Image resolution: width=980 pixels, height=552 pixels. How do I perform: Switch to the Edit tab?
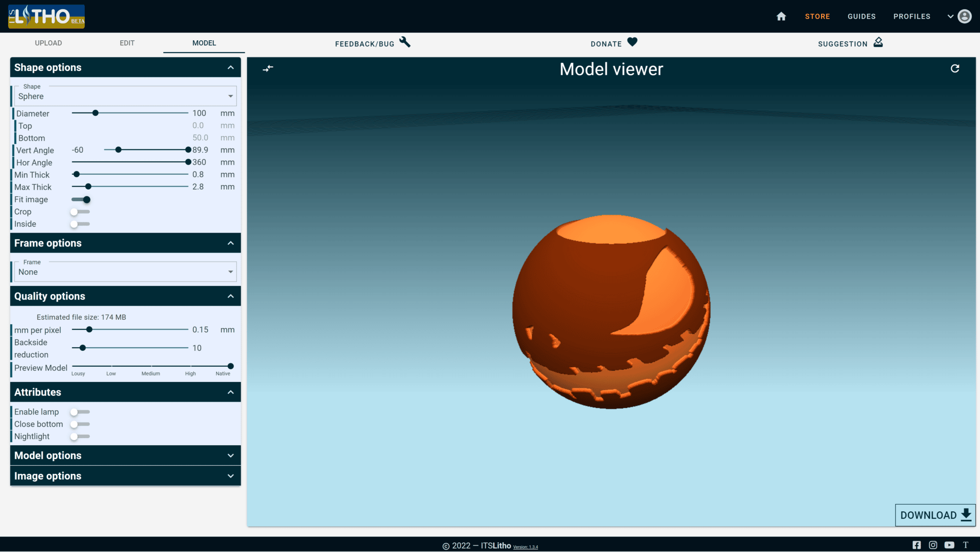coord(127,43)
